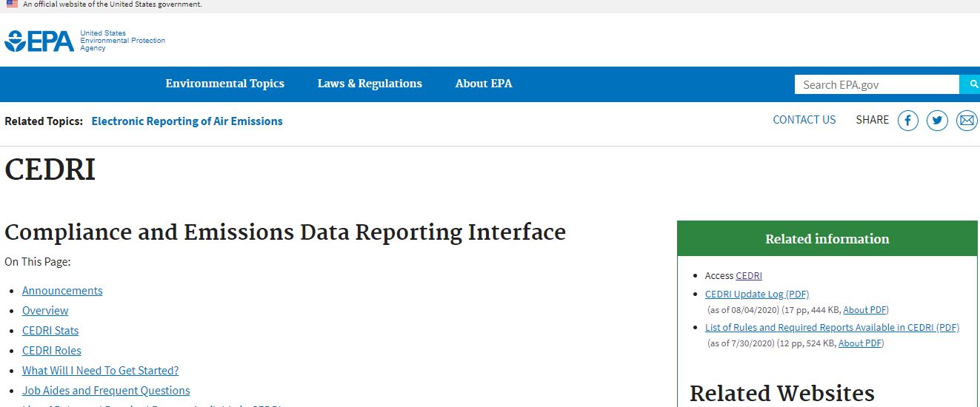The width and height of the screenshot is (980, 407).
Task: Open What Will I Need To Get Started
Action: coord(100,371)
